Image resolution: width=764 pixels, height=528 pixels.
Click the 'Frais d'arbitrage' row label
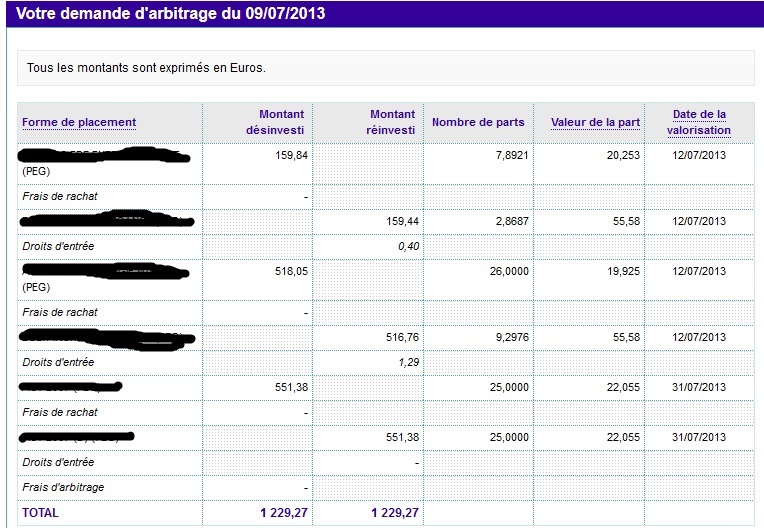coord(63,488)
